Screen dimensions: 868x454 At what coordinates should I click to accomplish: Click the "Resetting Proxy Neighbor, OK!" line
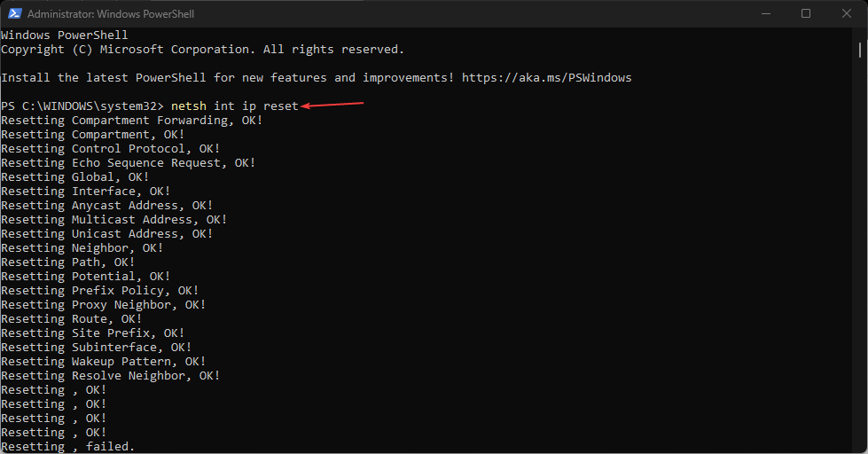coord(104,305)
